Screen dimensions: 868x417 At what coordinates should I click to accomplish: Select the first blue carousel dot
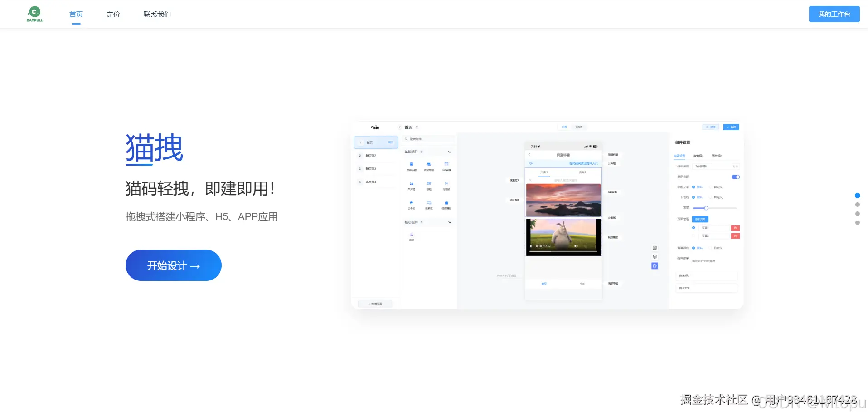857,196
